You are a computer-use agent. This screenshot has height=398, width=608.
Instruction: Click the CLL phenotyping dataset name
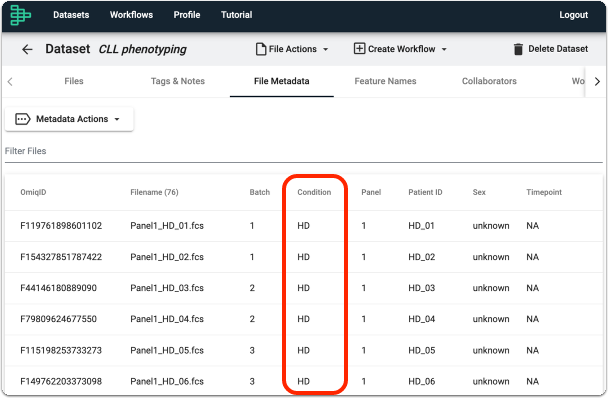(143, 49)
